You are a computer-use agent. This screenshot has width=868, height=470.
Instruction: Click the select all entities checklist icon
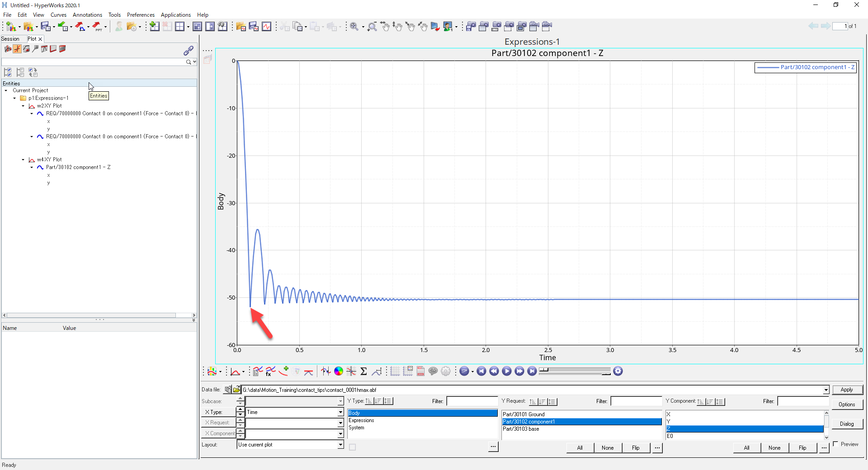(x=8, y=72)
